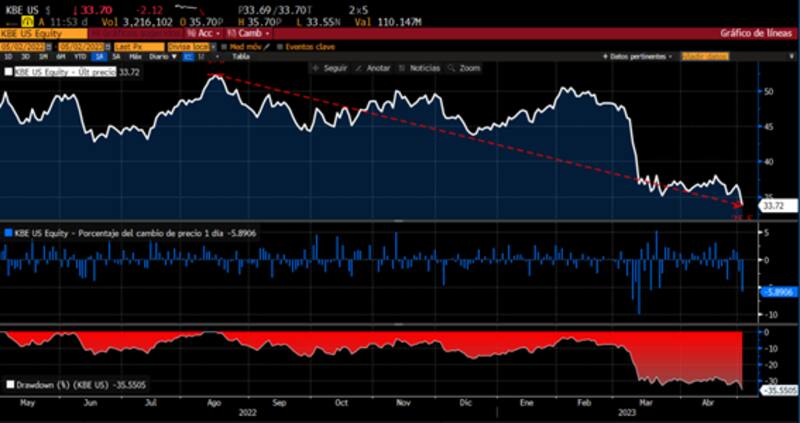The width and height of the screenshot is (800, 423).
Task: Toggle the Drawdown (%) series checkbox
Action: click(x=10, y=383)
